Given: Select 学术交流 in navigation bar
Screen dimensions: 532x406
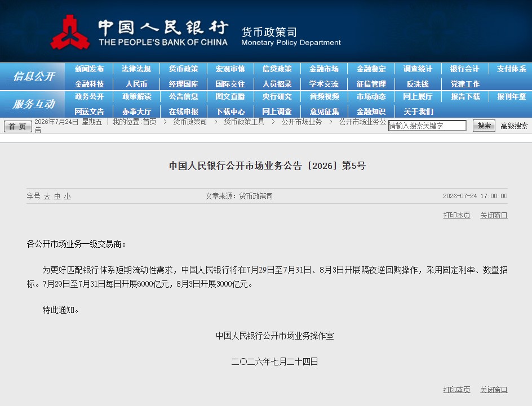Looking at the screenshot, I should click(x=323, y=84).
